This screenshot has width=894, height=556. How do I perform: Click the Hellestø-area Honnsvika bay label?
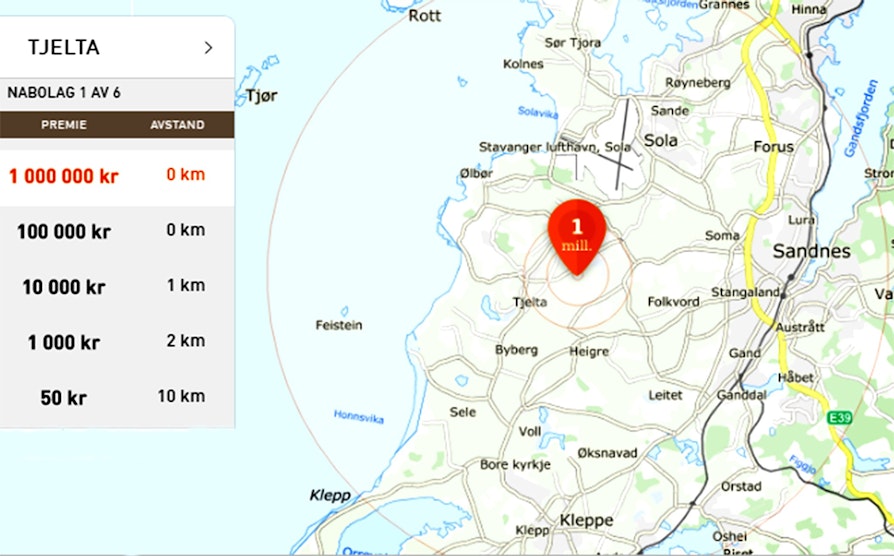click(359, 417)
